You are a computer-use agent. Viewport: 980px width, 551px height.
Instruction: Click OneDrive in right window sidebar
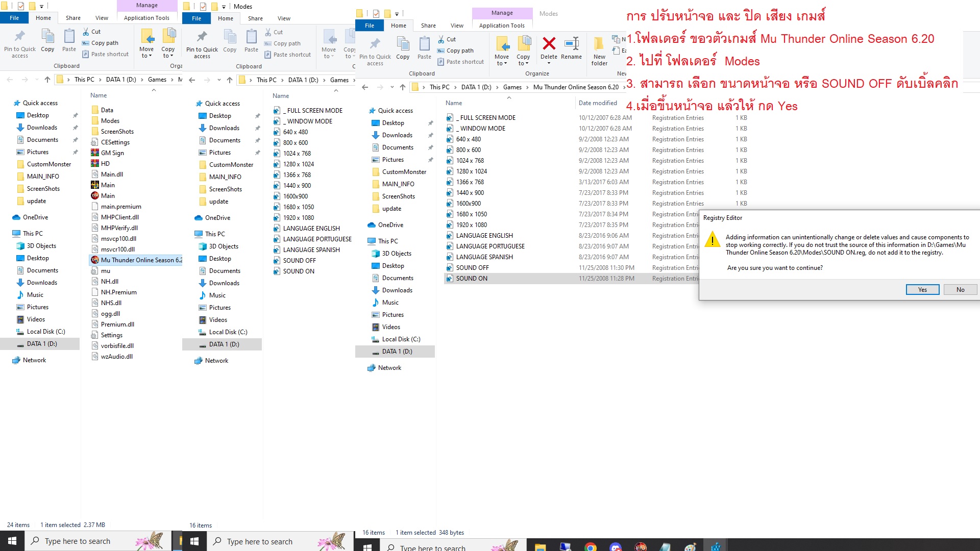coord(390,225)
